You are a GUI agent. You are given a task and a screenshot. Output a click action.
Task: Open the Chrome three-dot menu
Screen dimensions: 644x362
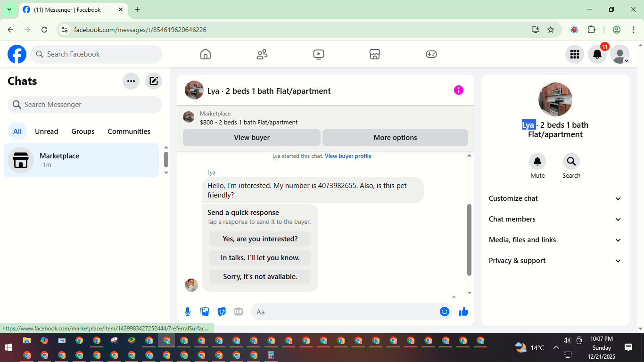(634, 30)
